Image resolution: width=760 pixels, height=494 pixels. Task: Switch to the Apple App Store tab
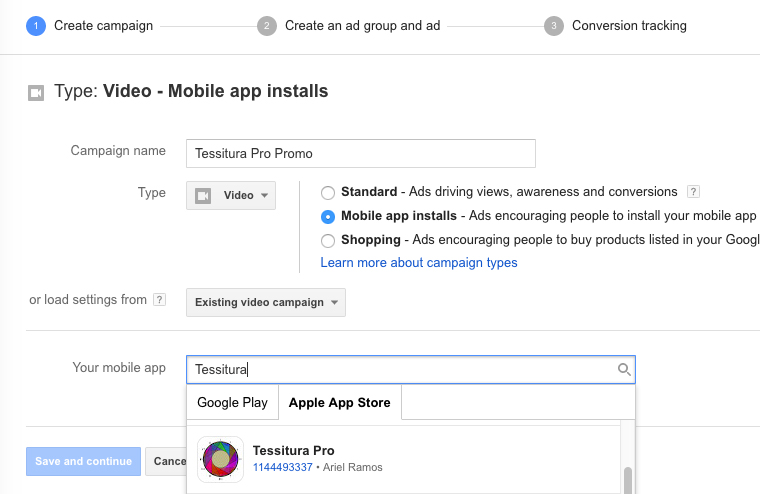[x=340, y=403]
